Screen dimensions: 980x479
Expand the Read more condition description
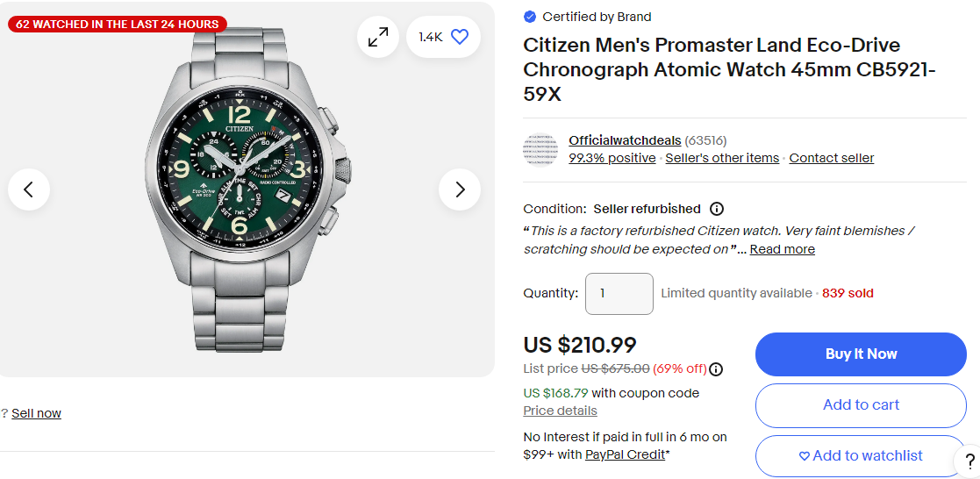pyautogui.click(x=782, y=249)
